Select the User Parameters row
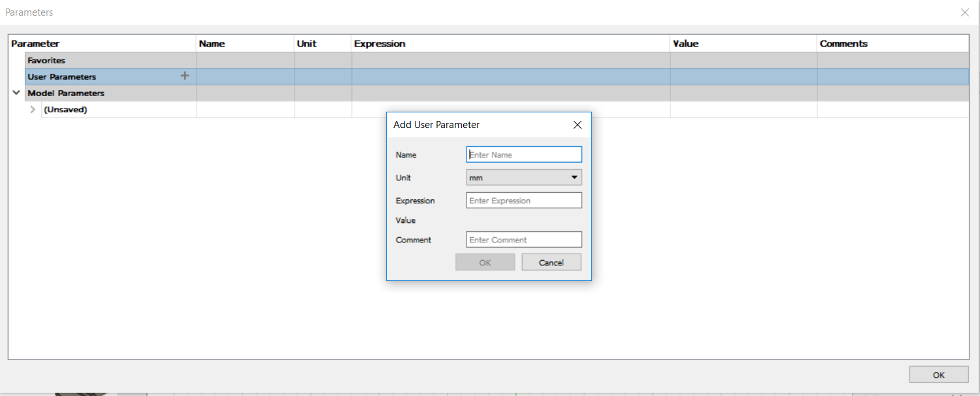This screenshot has height=396, width=980. point(497,76)
